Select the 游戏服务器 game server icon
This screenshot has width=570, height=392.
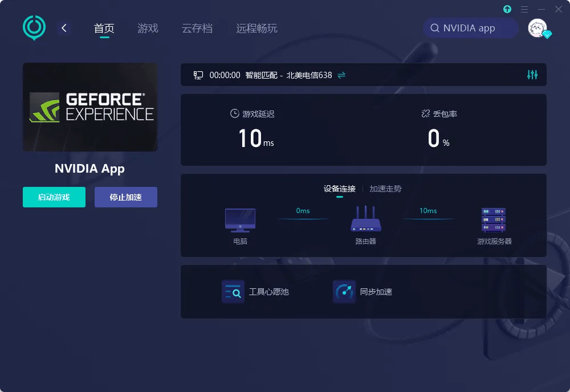point(493,220)
